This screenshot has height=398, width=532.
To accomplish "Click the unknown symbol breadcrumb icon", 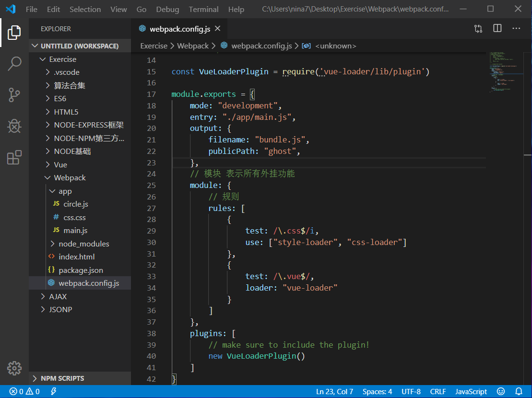I will 306,46.
